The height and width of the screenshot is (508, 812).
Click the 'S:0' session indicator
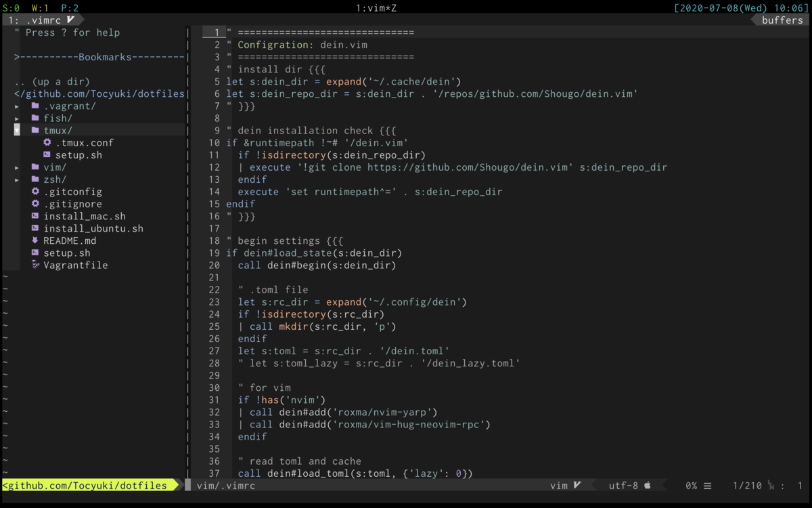tap(12, 8)
